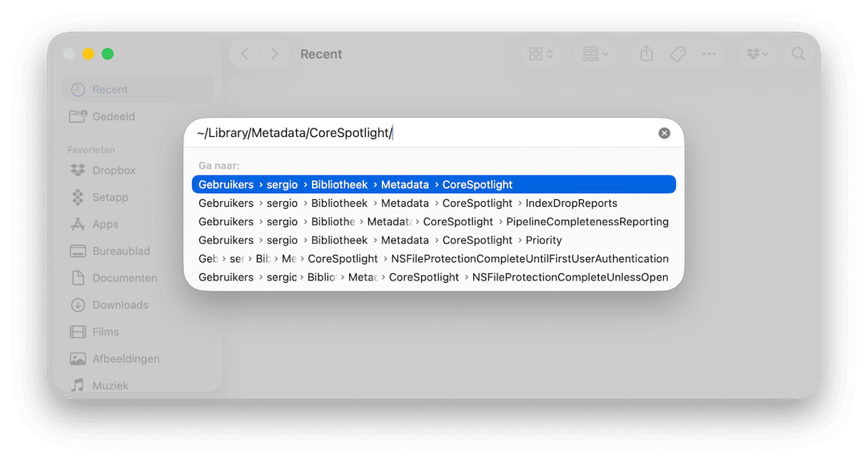Click the Bureaublad desktop icon
This screenshot has height=461, width=868.
[78, 251]
